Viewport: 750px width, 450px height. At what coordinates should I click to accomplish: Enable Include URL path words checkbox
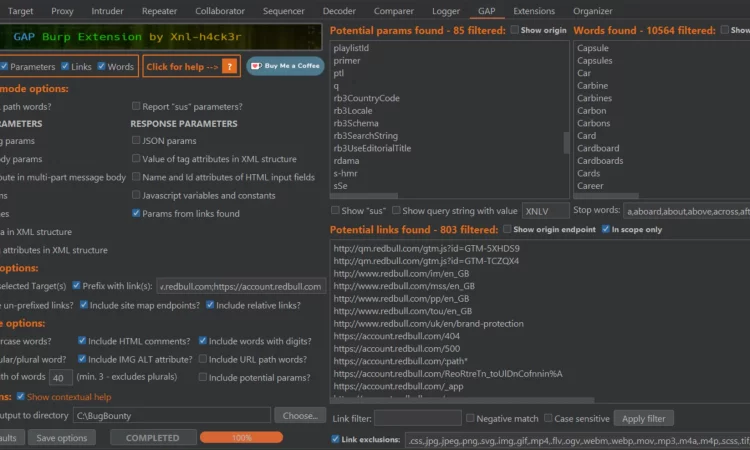(203, 359)
